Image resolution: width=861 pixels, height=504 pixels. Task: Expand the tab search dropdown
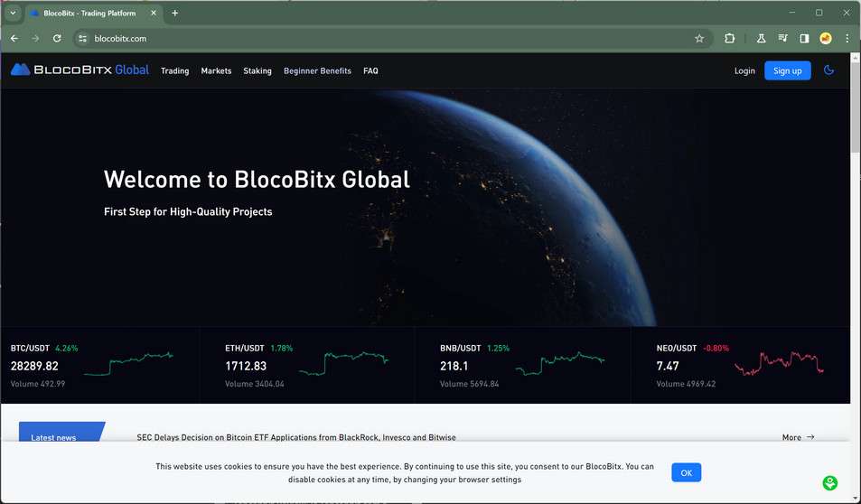13,13
